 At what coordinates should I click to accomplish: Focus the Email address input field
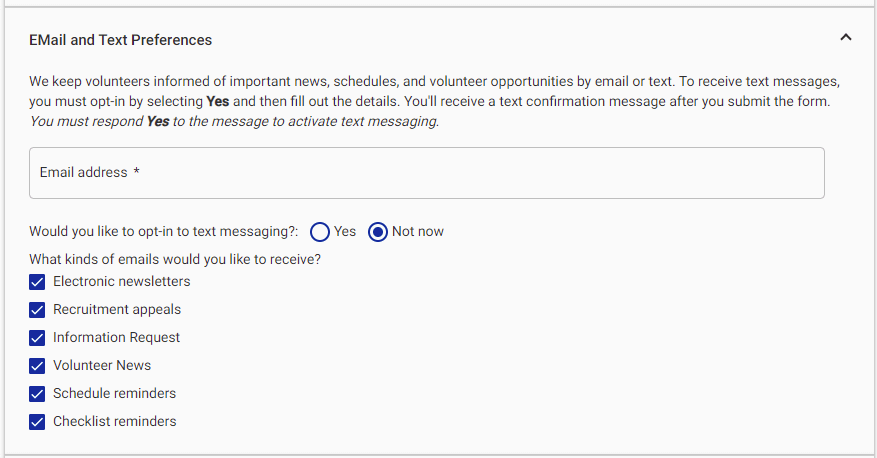tap(427, 174)
